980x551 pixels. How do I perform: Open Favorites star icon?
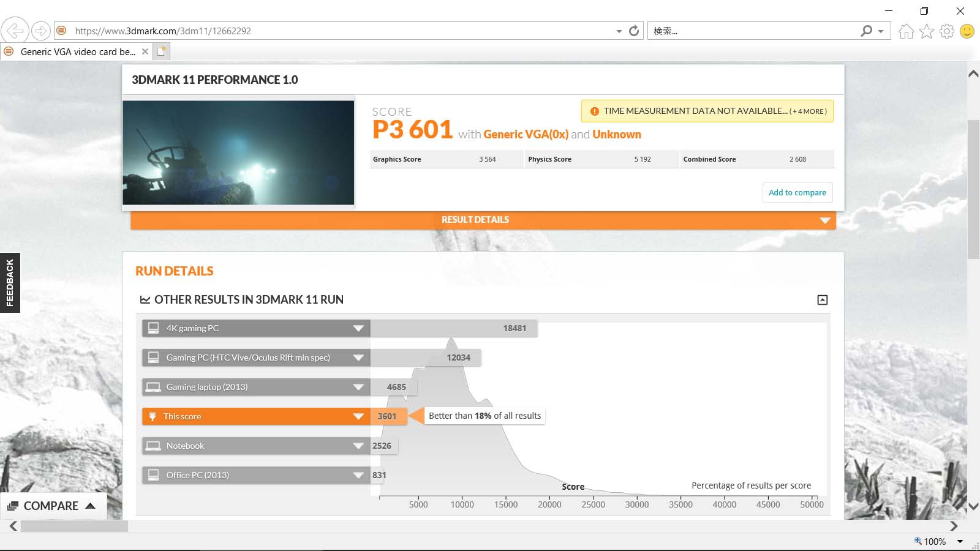tap(927, 31)
